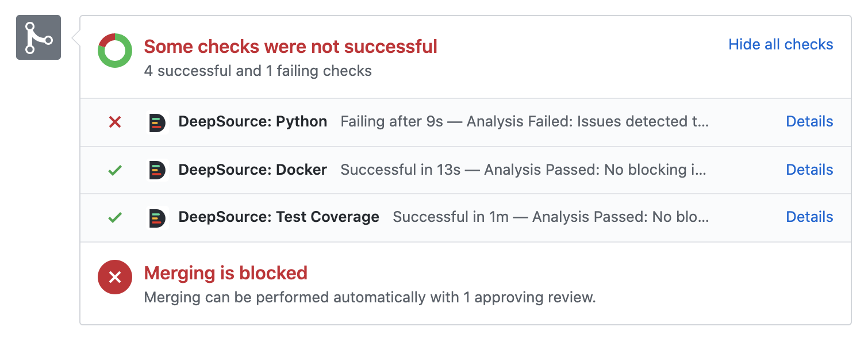The image size is (868, 338).
Task: Click the red Merging is blocked icon
Action: [114, 276]
